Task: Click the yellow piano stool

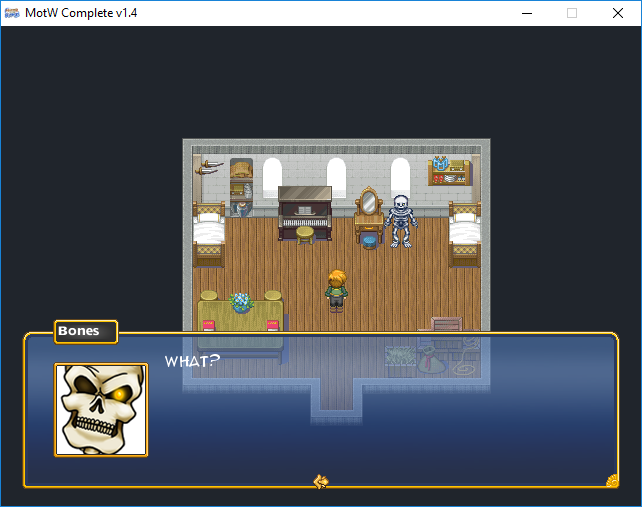Action: coord(305,235)
